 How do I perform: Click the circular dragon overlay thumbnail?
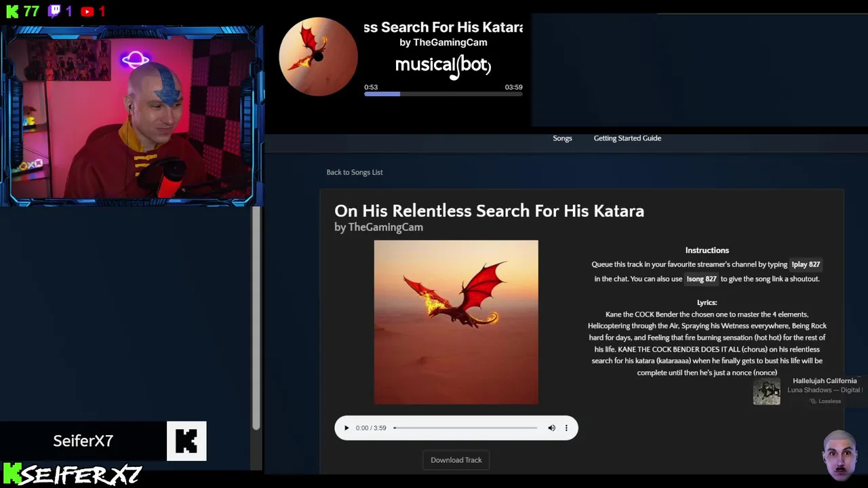coord(318,57)
